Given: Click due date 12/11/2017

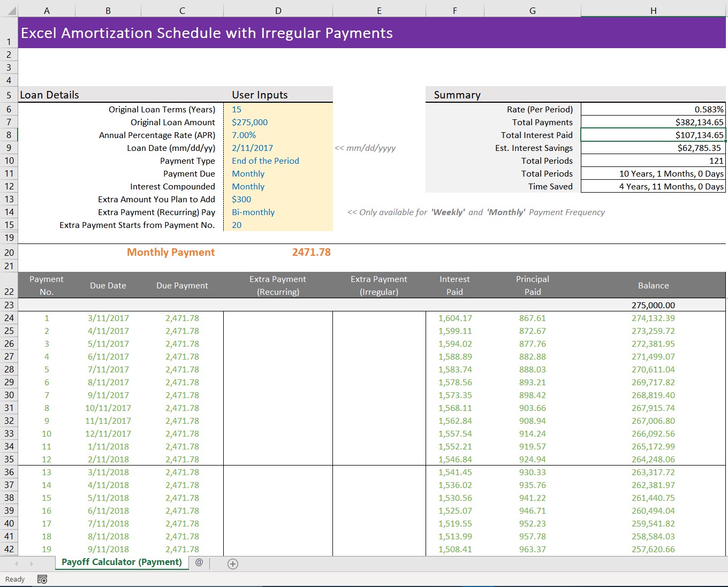Looking at the screenshot, I should coord(108,433).
